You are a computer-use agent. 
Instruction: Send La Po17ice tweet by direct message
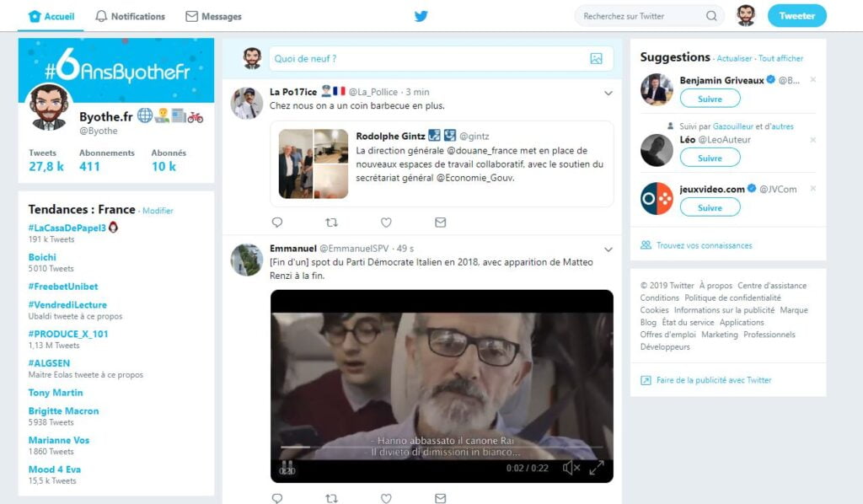pyautogui.click(x=440, y=223)
